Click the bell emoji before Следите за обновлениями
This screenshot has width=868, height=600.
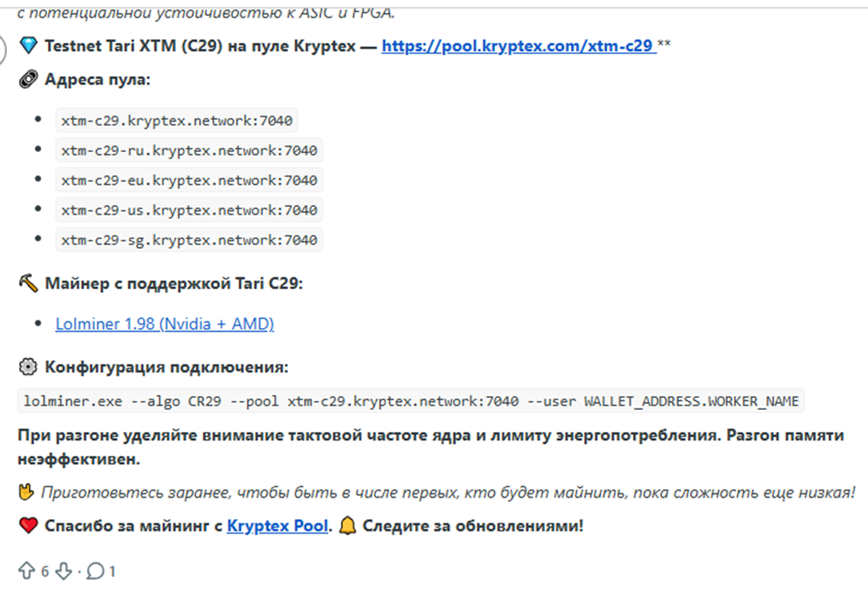[x=347, y=526]
